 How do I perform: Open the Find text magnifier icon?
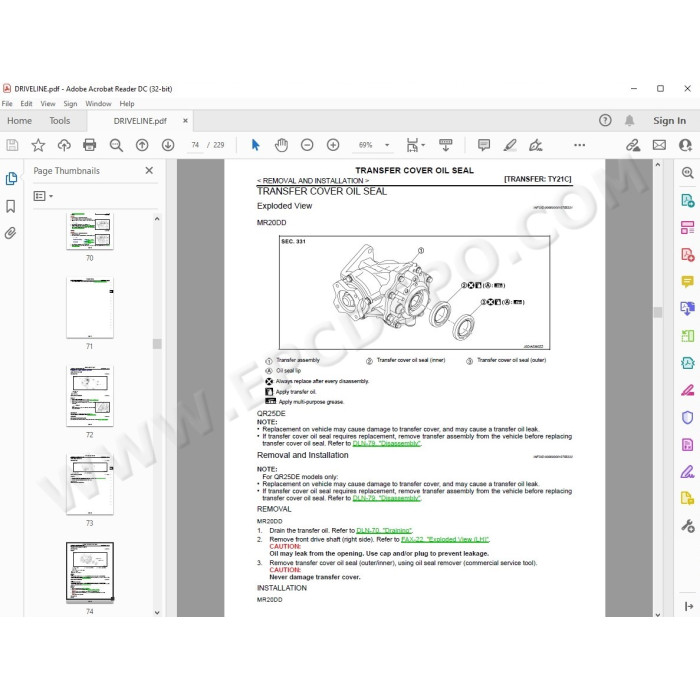tap(116, 145)
